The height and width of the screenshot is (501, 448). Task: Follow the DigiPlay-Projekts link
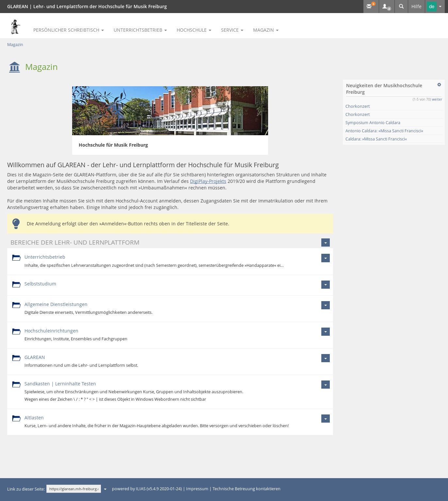click(208, 181)
